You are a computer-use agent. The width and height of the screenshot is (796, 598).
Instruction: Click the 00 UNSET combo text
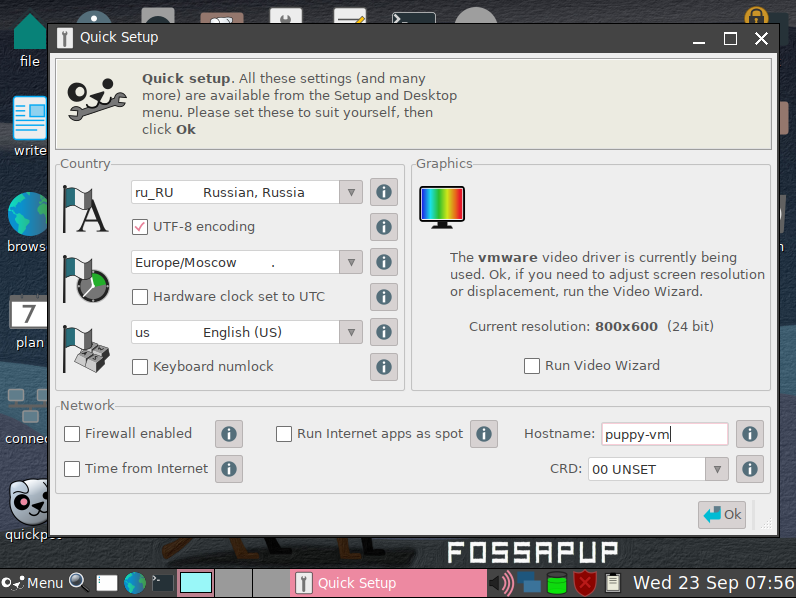click(647, 470)
